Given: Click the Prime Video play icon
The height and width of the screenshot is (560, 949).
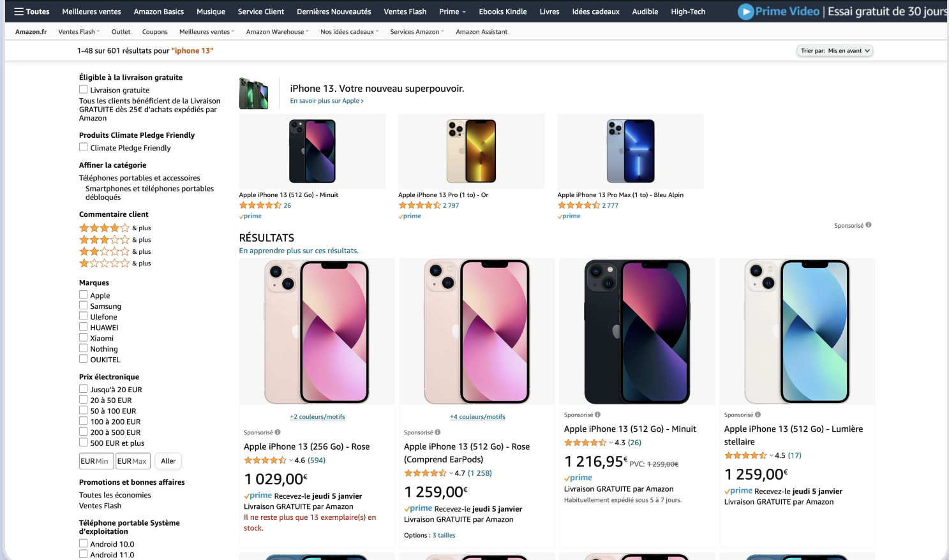Looking at the screenshot, I should [745, 11].
